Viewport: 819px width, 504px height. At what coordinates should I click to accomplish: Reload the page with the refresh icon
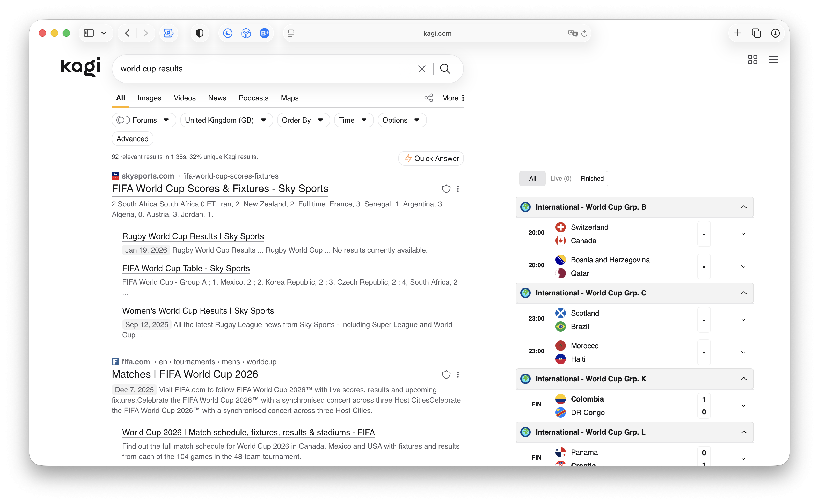(x=584, y=33)
